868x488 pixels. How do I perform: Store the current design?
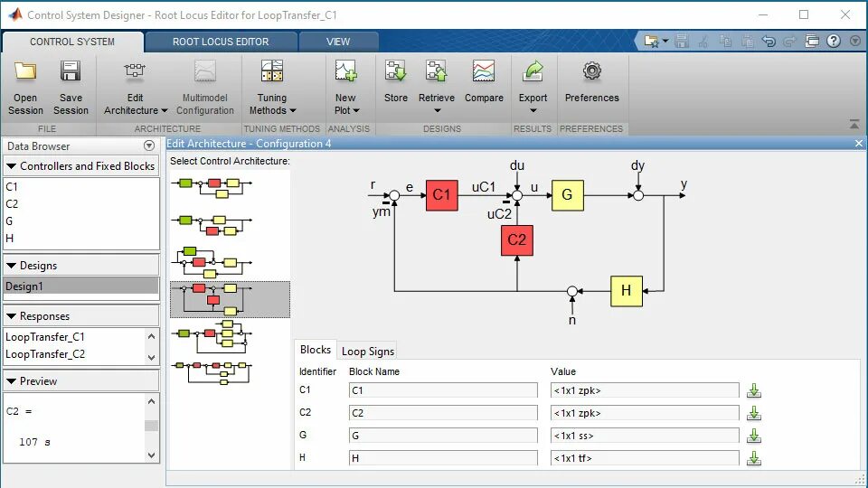396,82
